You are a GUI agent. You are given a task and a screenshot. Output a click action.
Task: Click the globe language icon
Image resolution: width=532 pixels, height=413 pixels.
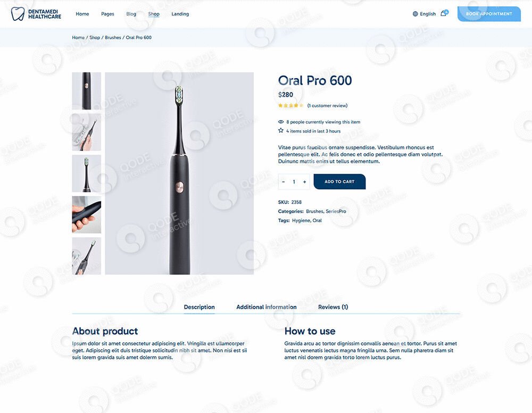415,14
